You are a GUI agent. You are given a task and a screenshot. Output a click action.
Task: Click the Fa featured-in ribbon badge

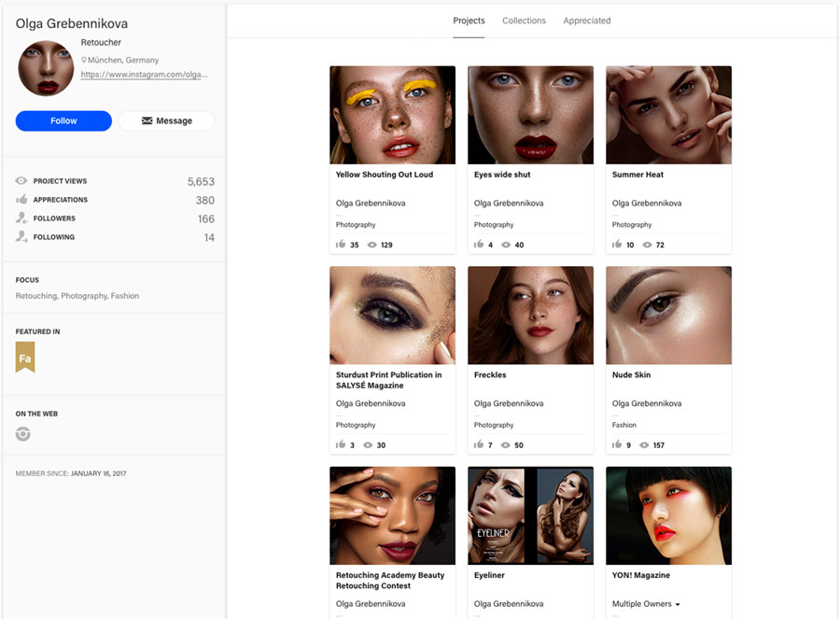pos(25,357)
